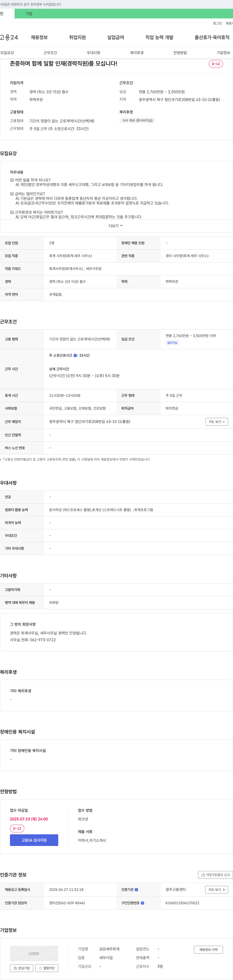
Task: Apply with 고용24 입사지원 button
Action: 34,840
